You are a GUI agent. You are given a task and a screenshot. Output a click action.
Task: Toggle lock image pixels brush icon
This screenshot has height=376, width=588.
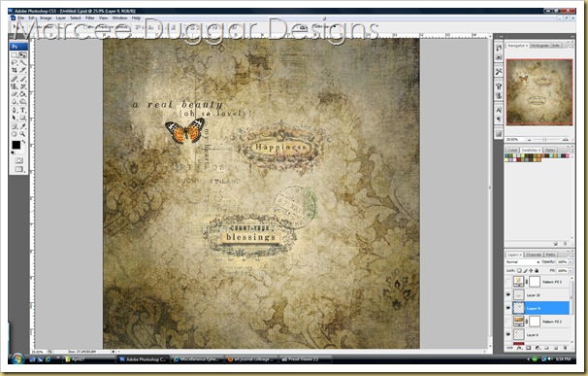pyautogui.click(x=525, y=270)
